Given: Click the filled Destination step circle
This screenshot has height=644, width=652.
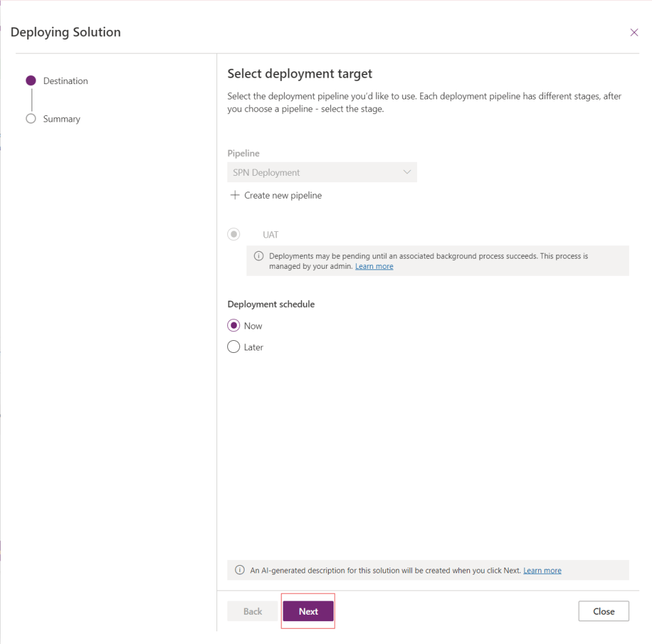Looking at the screenshot, I should click(x=31, y=80).
